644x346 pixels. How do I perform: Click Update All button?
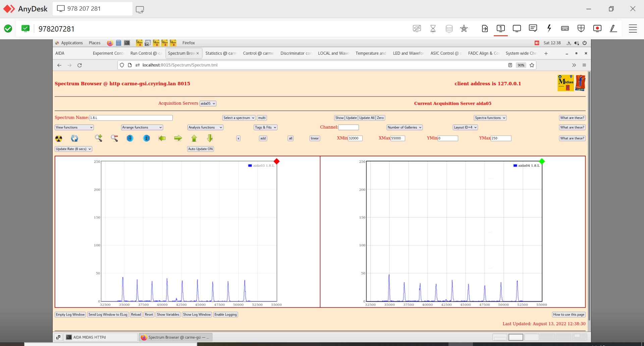click(x=367, y=118)
